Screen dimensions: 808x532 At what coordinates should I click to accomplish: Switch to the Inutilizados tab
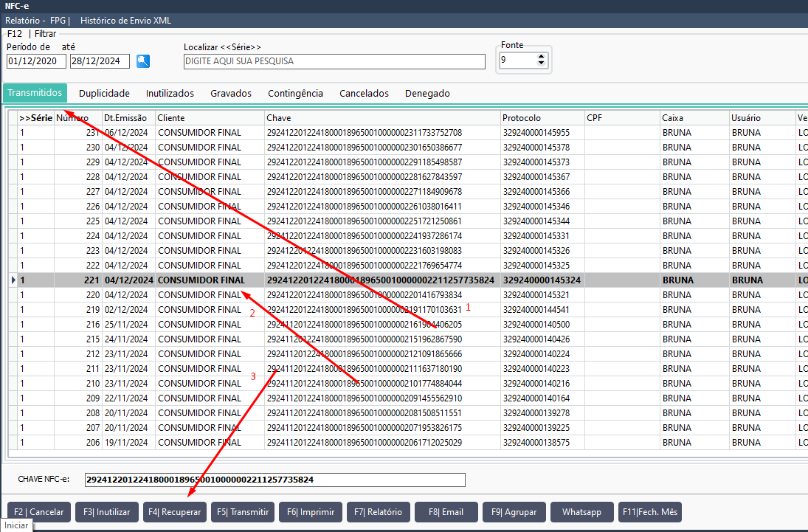pyautogui.click(x=170, y=93)
